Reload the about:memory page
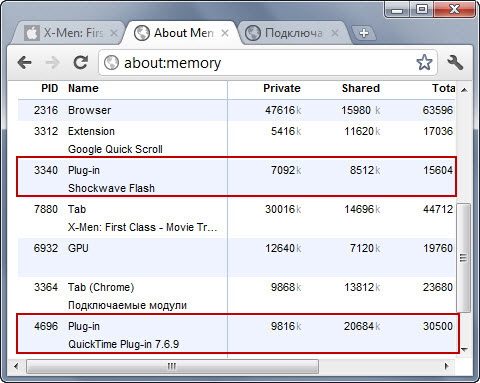Viewport: 480px width, 383px height. tap(80, 62)
